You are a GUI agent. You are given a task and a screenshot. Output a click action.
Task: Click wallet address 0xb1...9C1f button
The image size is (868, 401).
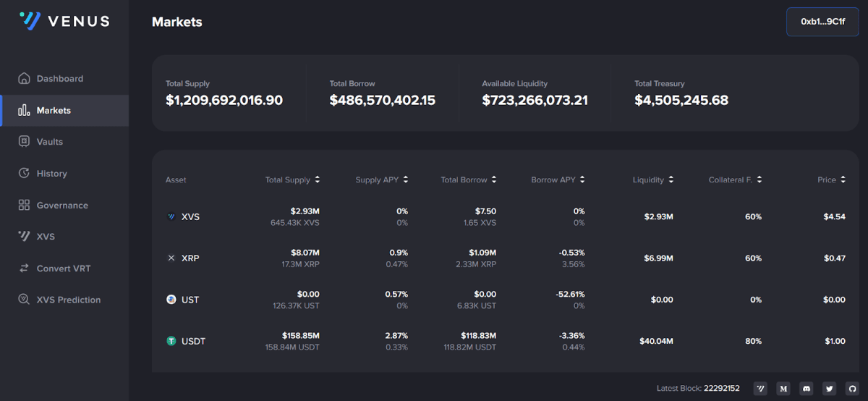point(822,22)
